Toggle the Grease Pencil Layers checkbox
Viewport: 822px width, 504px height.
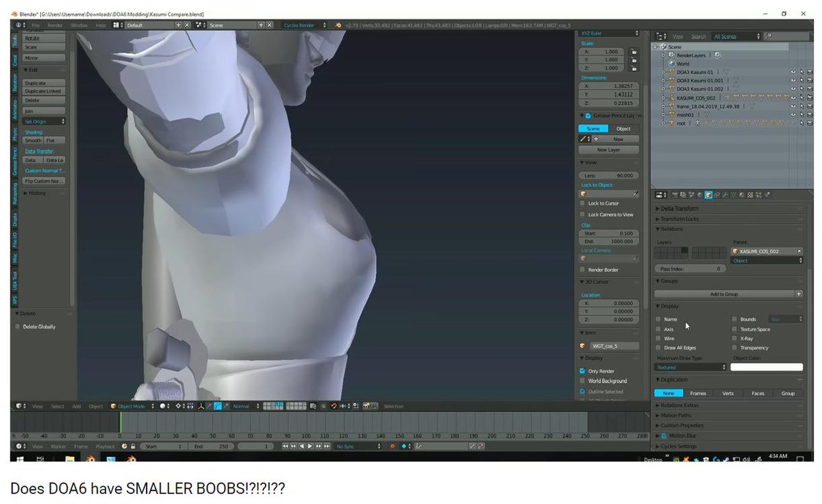pyautogui.click(x=588, y=116)
